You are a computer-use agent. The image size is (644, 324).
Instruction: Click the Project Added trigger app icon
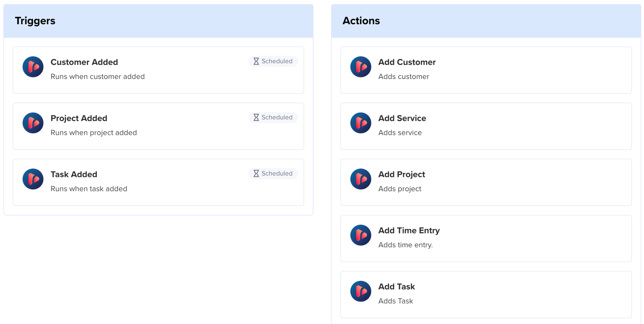point(33,123)
